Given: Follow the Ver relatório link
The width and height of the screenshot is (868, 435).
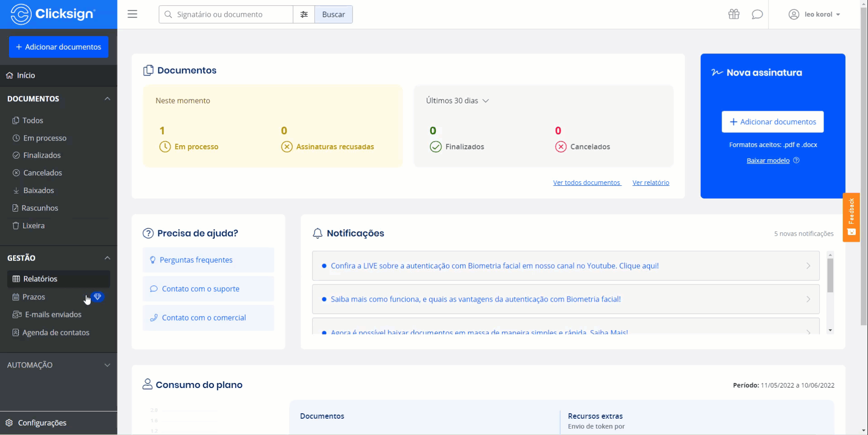Looking at the screenshot, I should (x=651, y=183).
